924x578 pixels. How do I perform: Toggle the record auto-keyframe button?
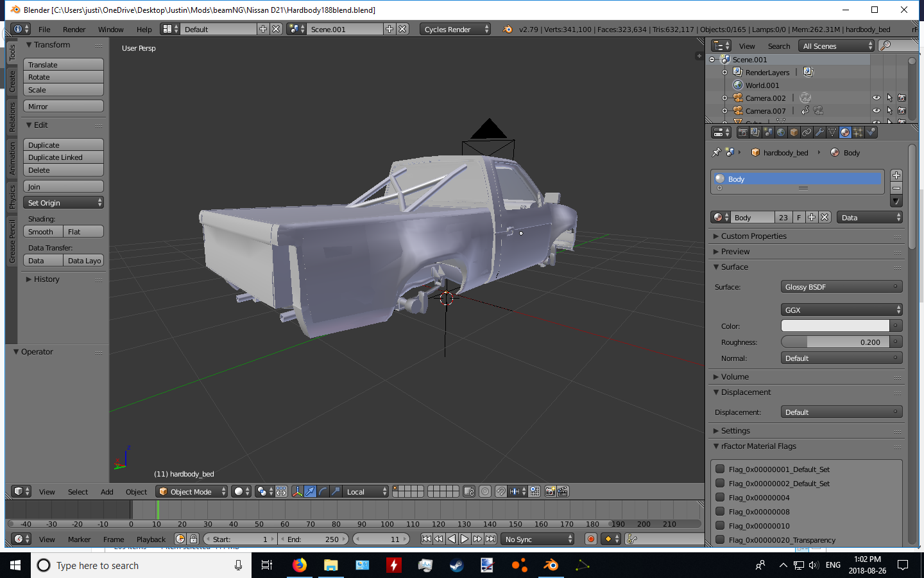point(591,539)
